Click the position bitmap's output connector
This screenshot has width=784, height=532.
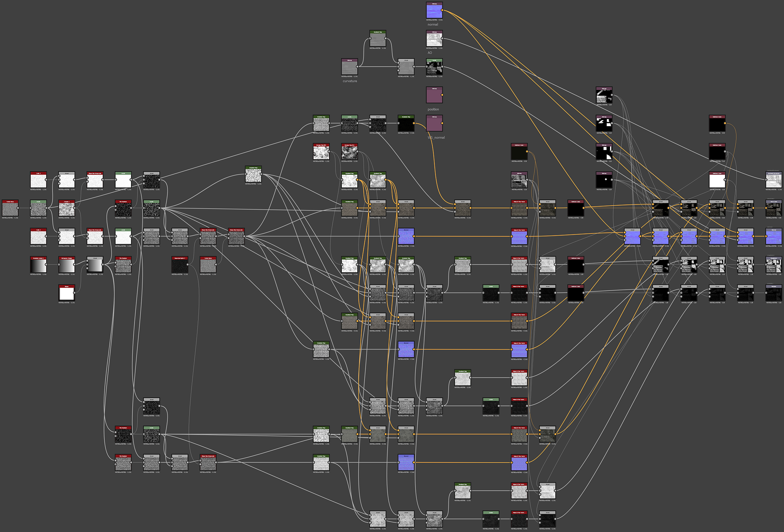click(442, 95)
